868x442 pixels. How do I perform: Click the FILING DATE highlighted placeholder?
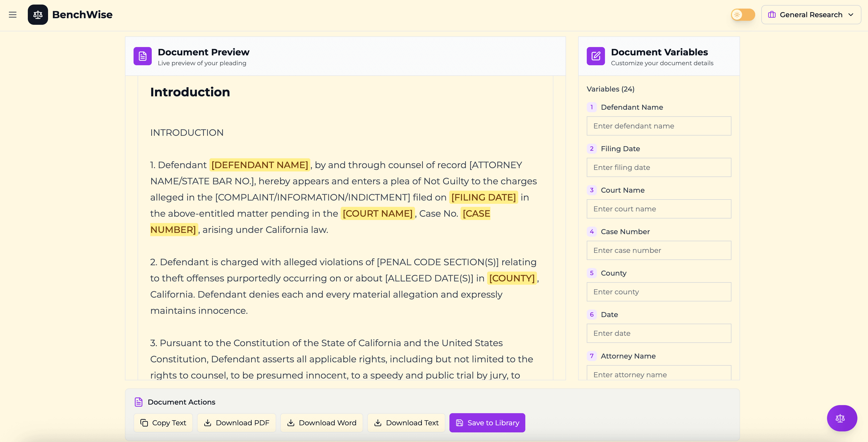(483, 197)
